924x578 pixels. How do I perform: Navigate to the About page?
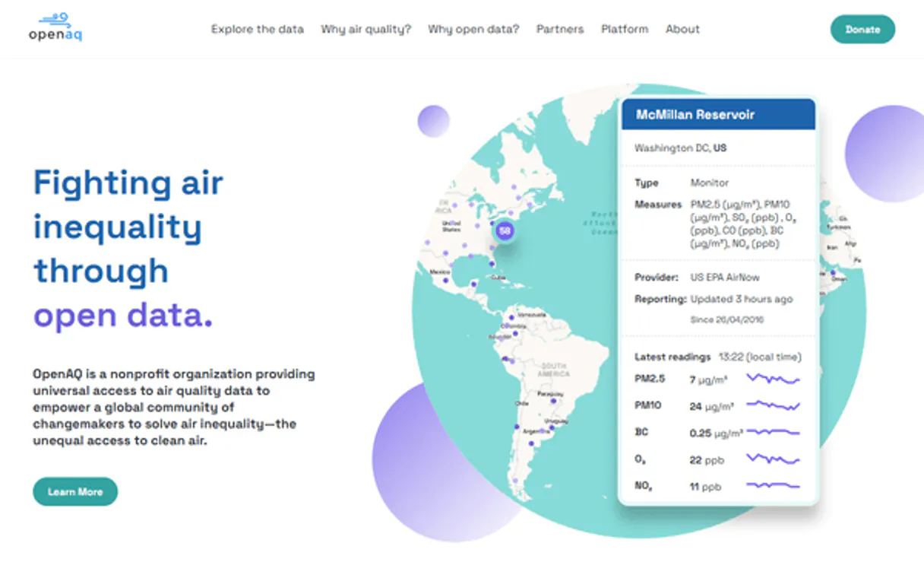[682, 29]
